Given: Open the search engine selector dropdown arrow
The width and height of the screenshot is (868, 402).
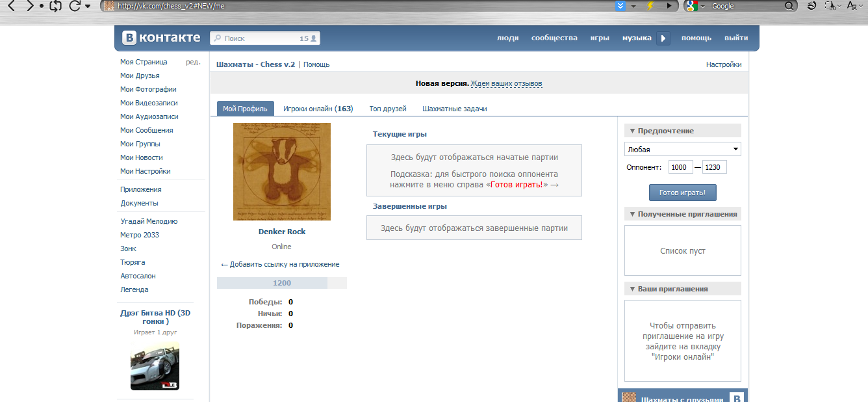Looking at the screenshot, I should 703,7.
